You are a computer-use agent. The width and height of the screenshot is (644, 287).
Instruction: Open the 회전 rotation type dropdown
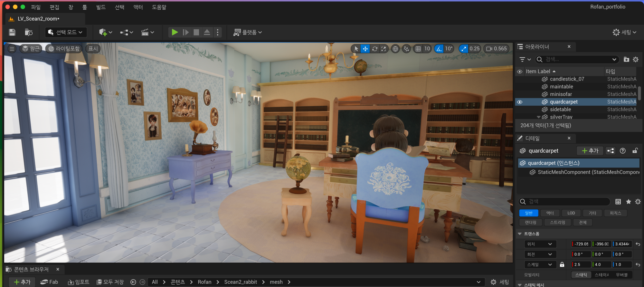(x=540, y=254)
